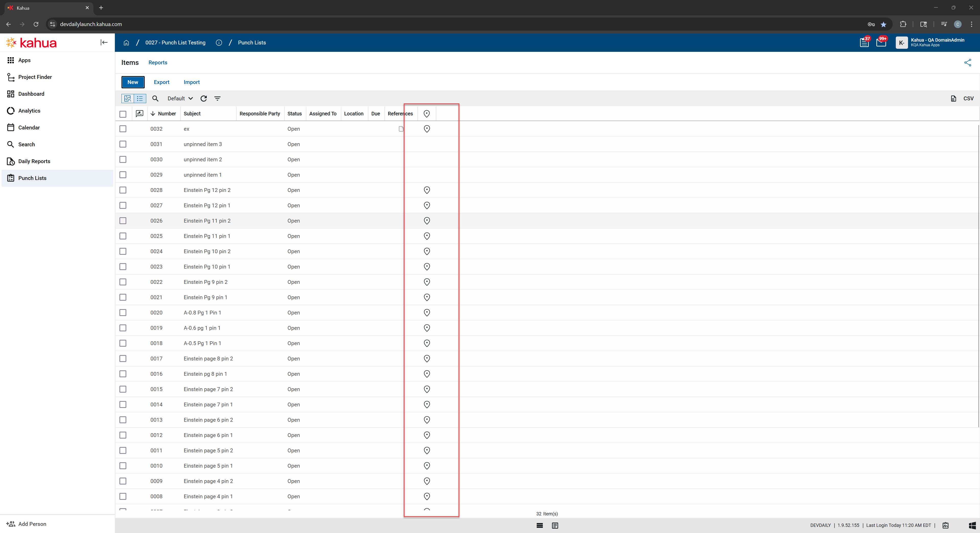Open the share icon at top right
Viewport: 980px width, 533px height.
(x=967, y=62)
